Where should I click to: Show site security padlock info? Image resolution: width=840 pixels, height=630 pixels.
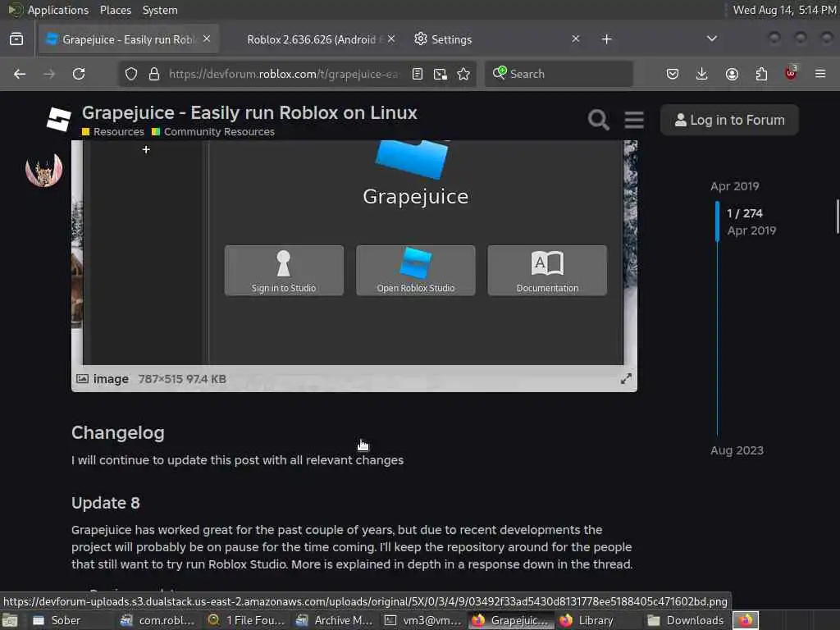[154, 74]
